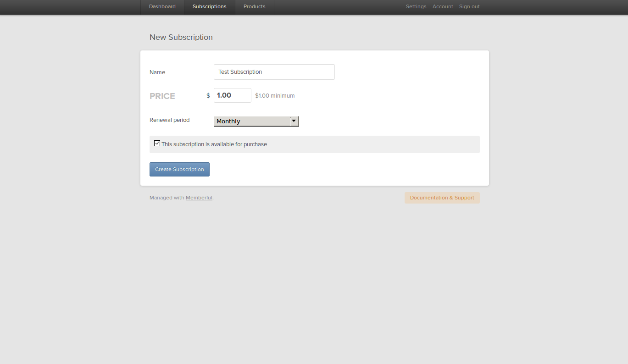Click the "PRICE" label

[162, 96]
